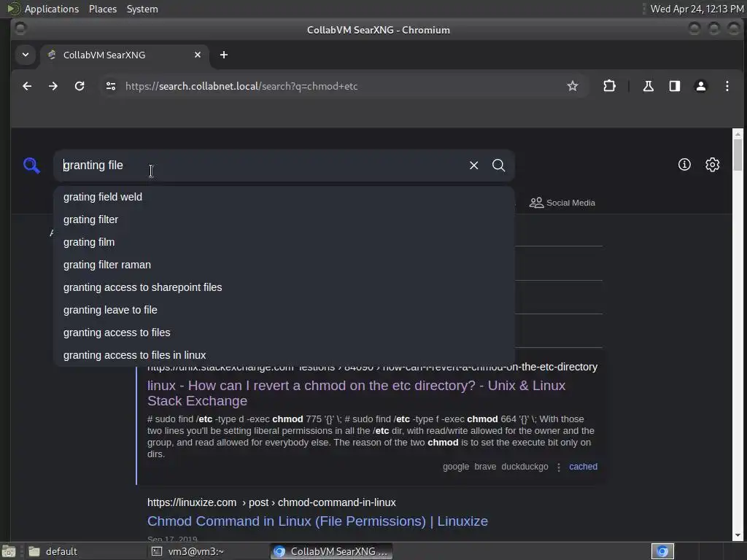This screenshot has width=747, height=560.
Task: Show desktop icon in taskbar
Action: pos(8,551)
